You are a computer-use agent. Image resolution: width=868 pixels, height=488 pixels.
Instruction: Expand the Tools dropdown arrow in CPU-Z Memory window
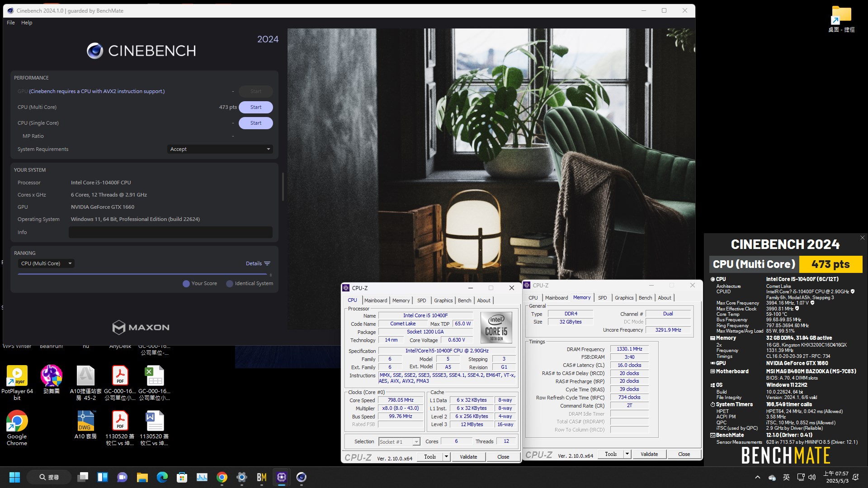627,454
